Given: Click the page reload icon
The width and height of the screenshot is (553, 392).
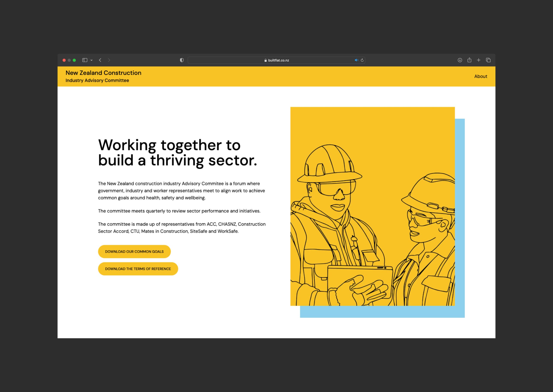Looking at the screenshot, I should 363,60.
